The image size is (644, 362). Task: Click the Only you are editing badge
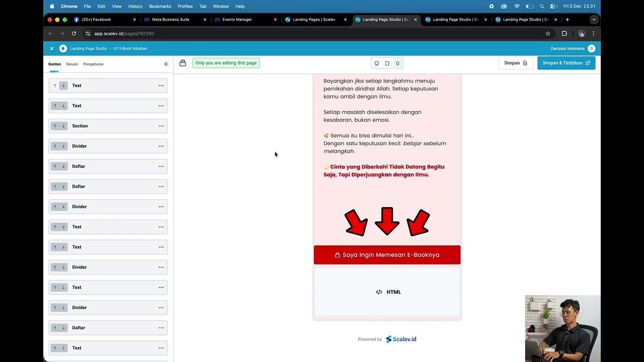point(226,63)
